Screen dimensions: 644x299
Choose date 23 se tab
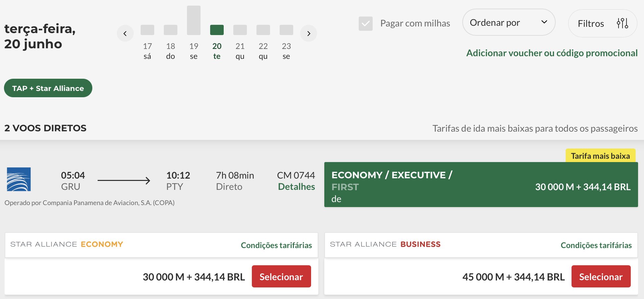pyautogui.click(x=286, y=51)
